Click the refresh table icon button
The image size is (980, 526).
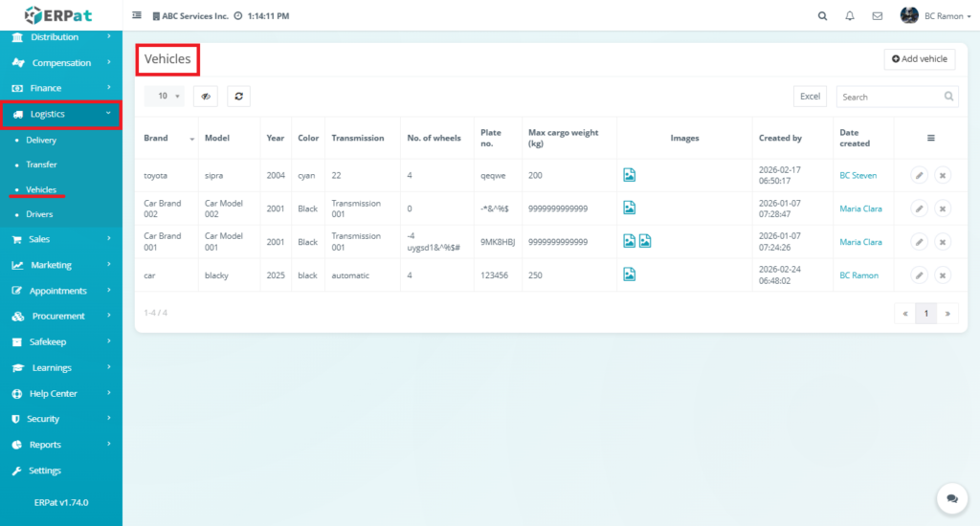[237, 96]
